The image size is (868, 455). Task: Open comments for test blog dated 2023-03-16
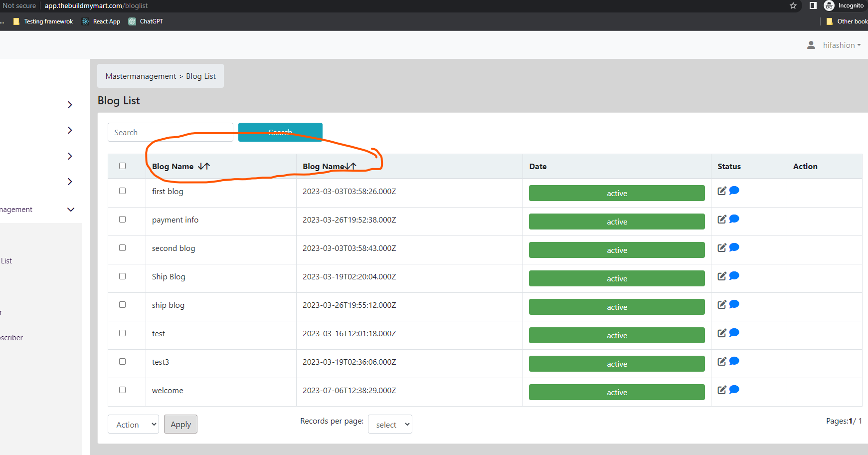coord(734,333)
